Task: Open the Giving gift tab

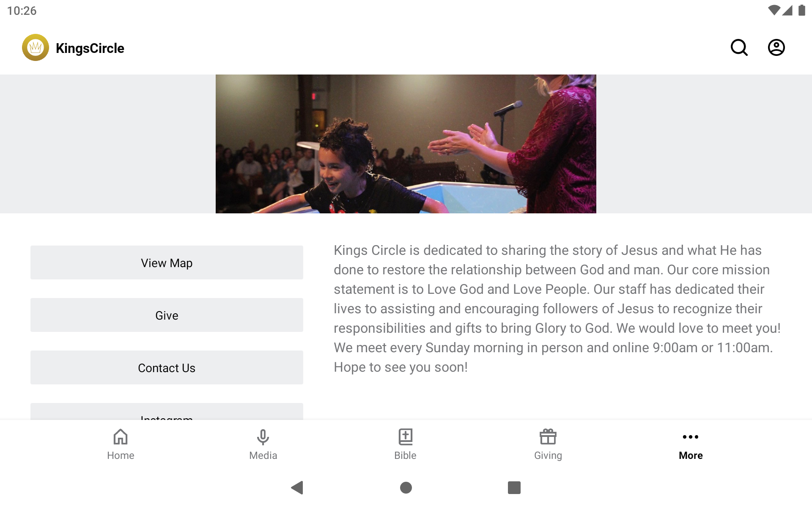Action: point(548,444)
